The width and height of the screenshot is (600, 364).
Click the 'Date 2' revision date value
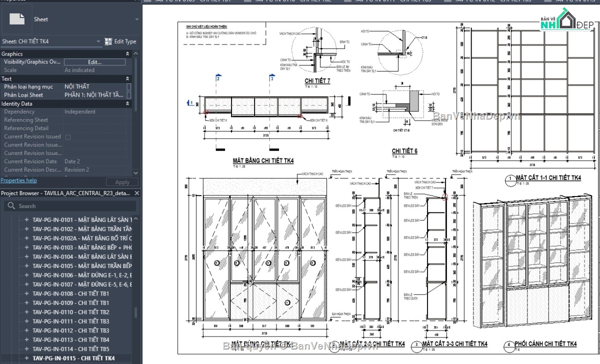72,161
